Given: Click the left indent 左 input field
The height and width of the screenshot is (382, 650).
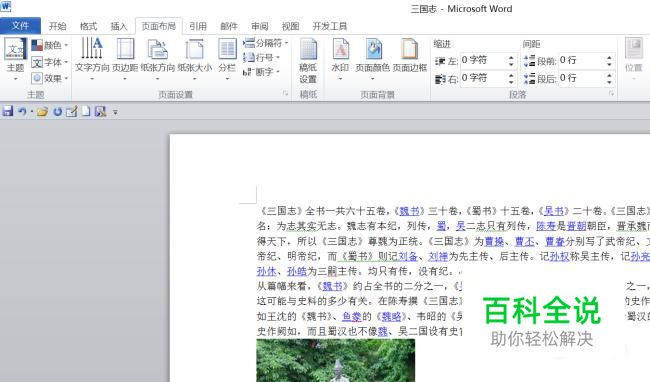Looking at the screenshot, I should (x=483, y=60).
